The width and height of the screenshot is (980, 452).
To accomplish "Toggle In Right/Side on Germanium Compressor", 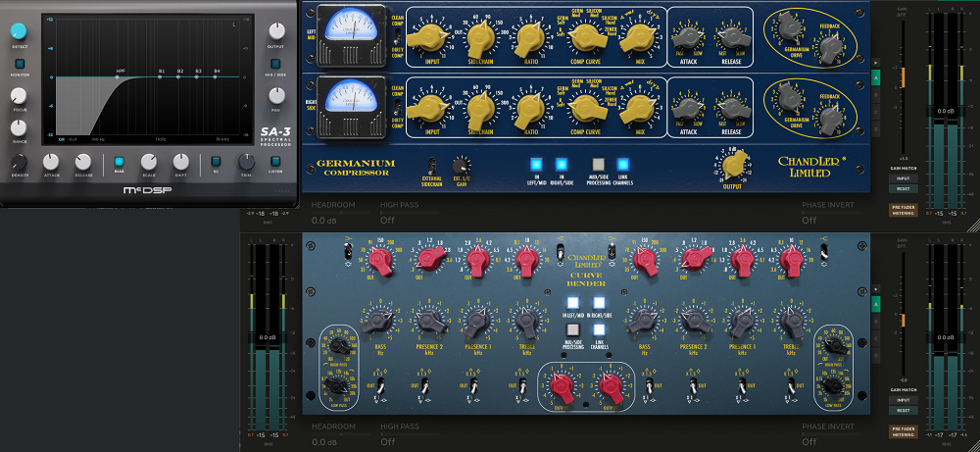I will coord(561,165).
